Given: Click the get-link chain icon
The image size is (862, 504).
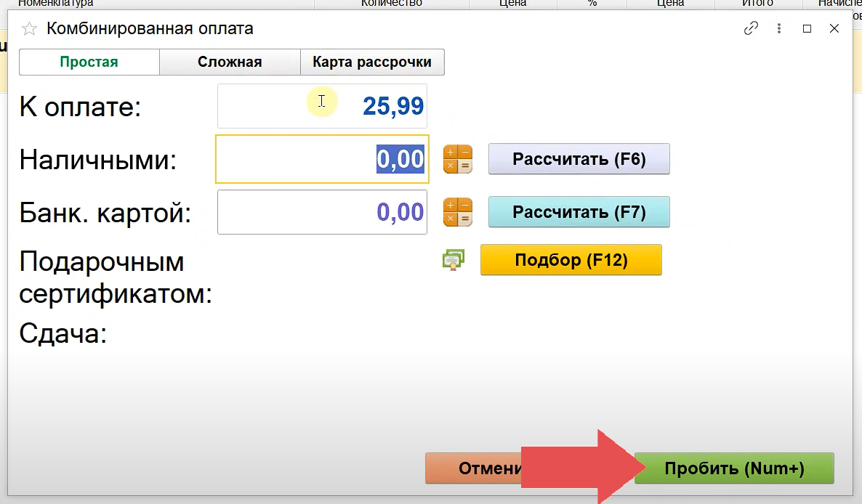Looking at the screenshot, I should pyautogui.click(x=751, y=29).
